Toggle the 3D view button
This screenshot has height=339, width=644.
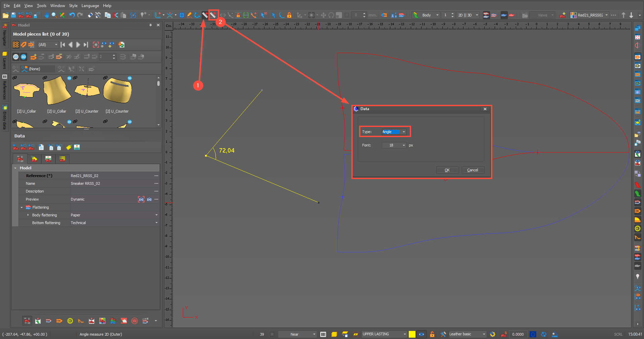click(x=23, y=57)
